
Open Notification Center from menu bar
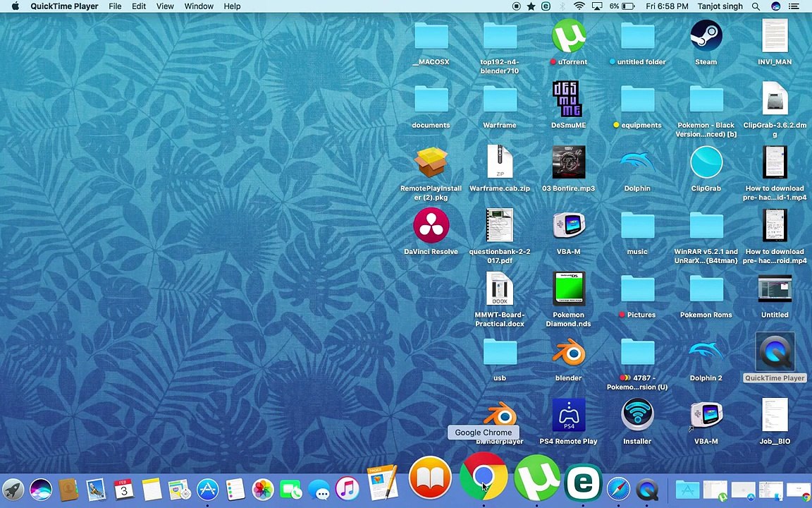(794, 6)
